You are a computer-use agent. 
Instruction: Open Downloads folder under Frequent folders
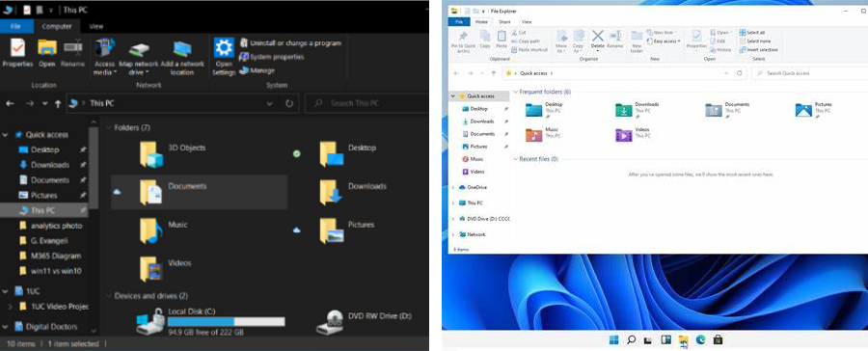pyautogui.click(x=638, y=110)
